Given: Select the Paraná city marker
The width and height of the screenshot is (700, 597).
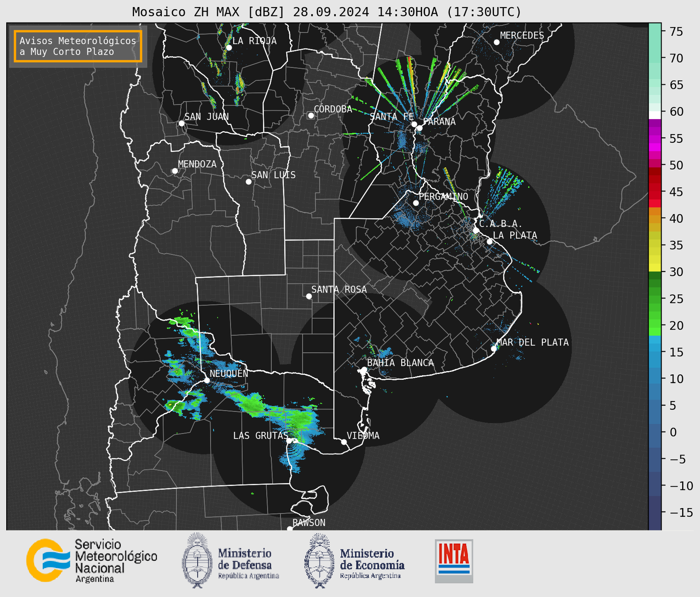Looking at the screenshot, I should point(420,128).
